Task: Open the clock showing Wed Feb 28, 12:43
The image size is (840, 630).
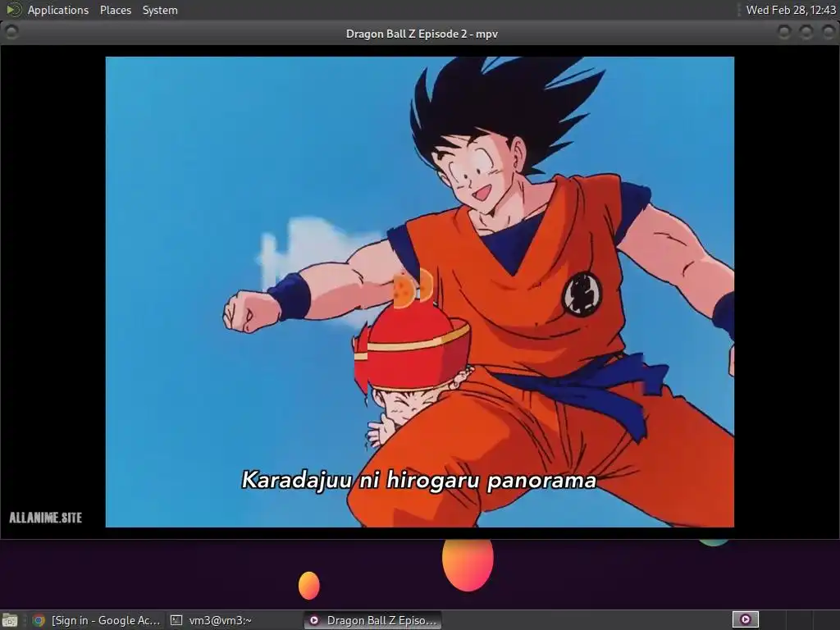Action: [x=791, y=10]
